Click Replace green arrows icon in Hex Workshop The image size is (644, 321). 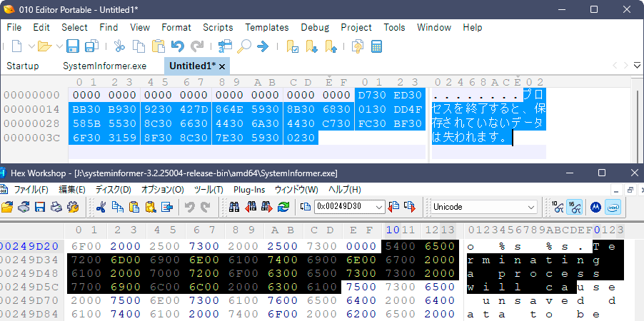(x=283, y=207)
